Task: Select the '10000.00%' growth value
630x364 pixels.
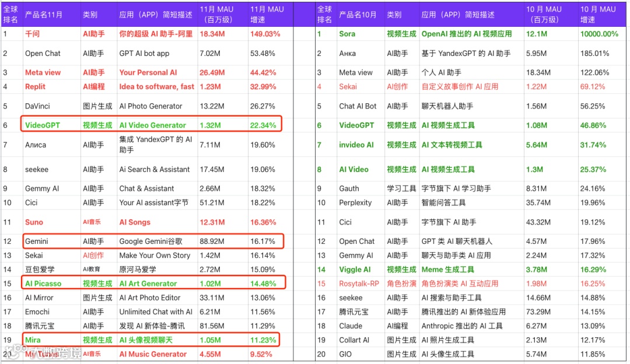Action: pyautogui.click(x=599, y=34)
